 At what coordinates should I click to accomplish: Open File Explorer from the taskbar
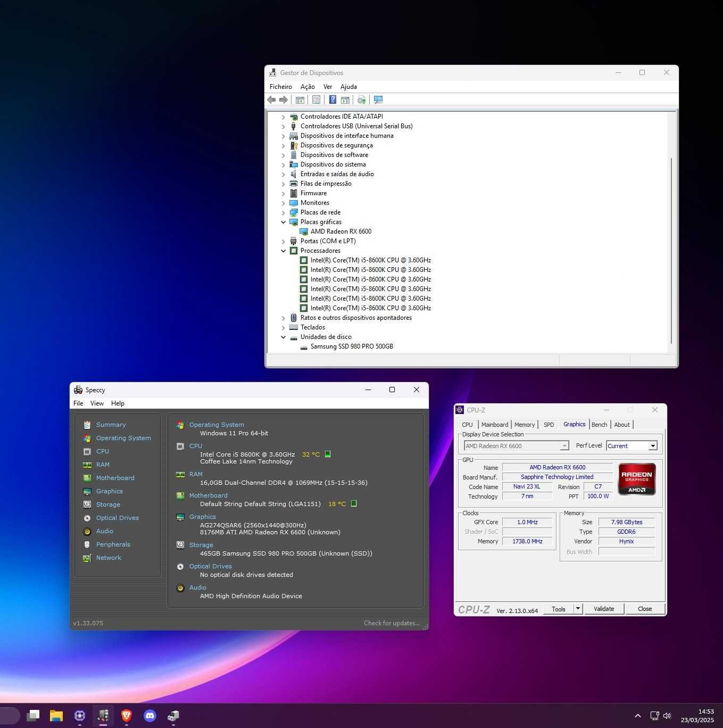(56, 716)
